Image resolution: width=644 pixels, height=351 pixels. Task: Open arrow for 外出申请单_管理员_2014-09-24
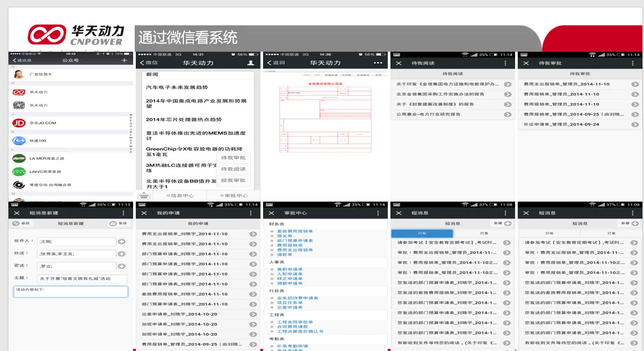coord(635,125)
